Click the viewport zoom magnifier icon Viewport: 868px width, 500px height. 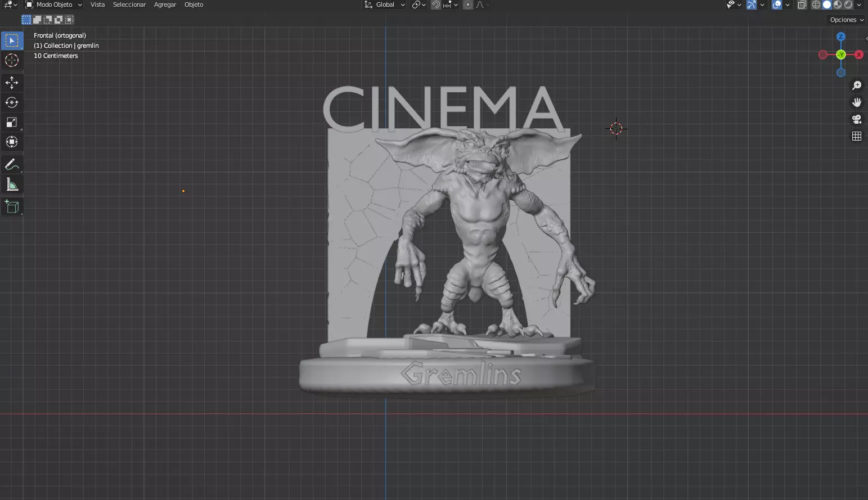857,85
